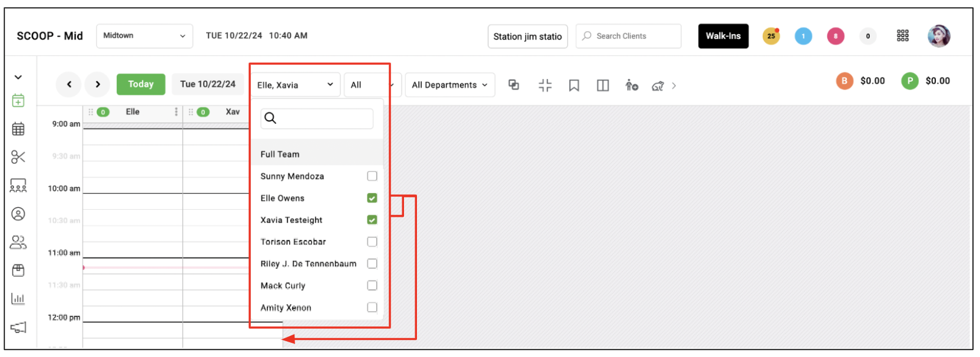Click the Search Clients field
The height and width of the screenshot is (357, 980).
628,36
